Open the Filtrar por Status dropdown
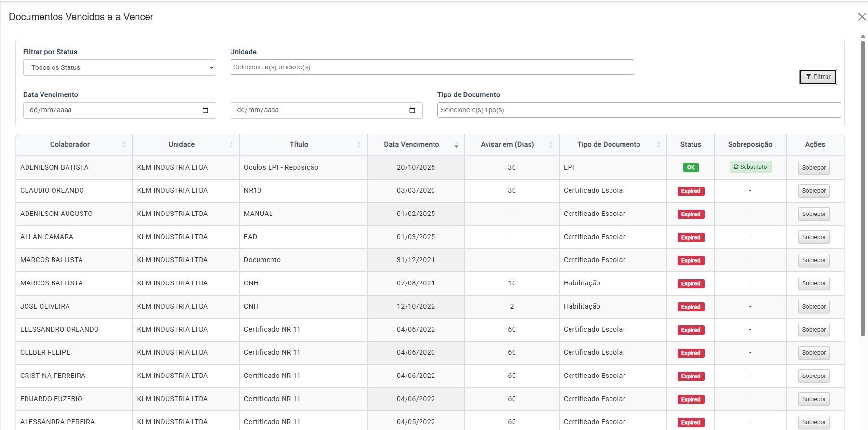868x430 pixels. pyautogui.click(x=119, y=67)
